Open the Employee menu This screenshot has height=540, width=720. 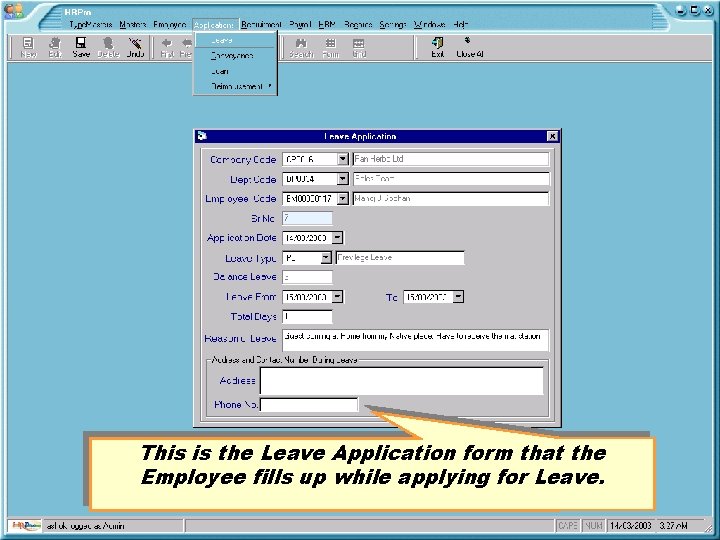coord(169,25)
